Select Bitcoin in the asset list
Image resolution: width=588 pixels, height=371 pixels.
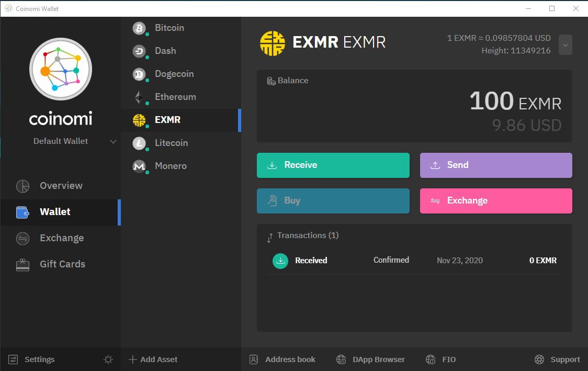point(181,28)
